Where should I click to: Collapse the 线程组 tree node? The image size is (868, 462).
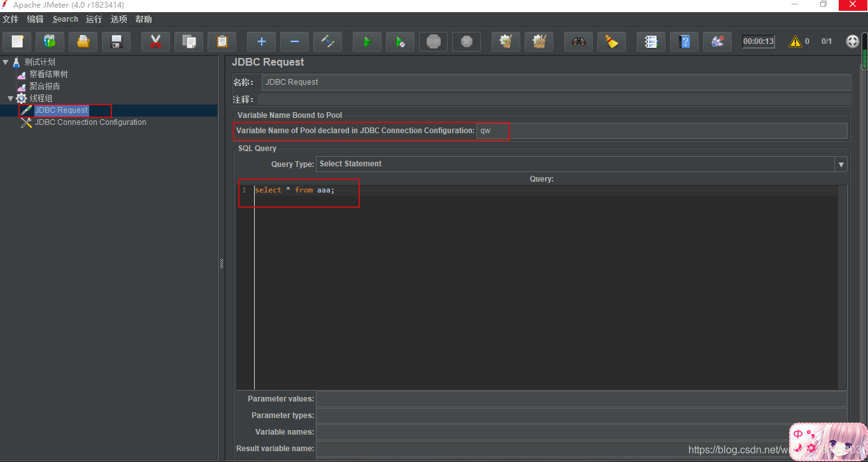coord(10,98)
